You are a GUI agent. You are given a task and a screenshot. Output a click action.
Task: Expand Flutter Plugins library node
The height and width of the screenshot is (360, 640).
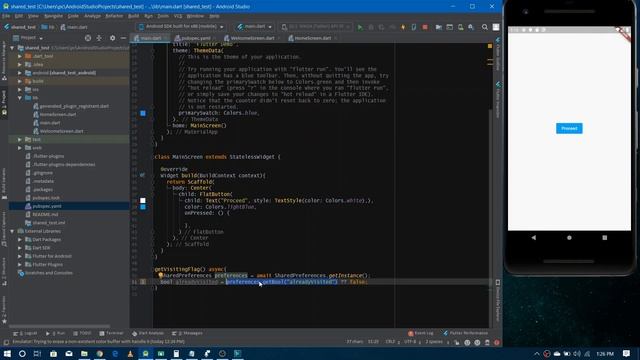20,264
